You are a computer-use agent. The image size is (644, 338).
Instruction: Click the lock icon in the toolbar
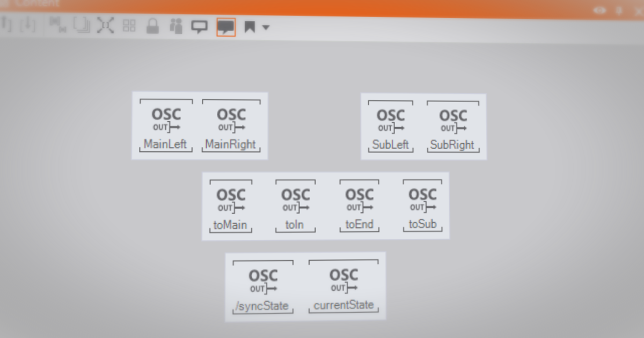click(x=153, y=26)
